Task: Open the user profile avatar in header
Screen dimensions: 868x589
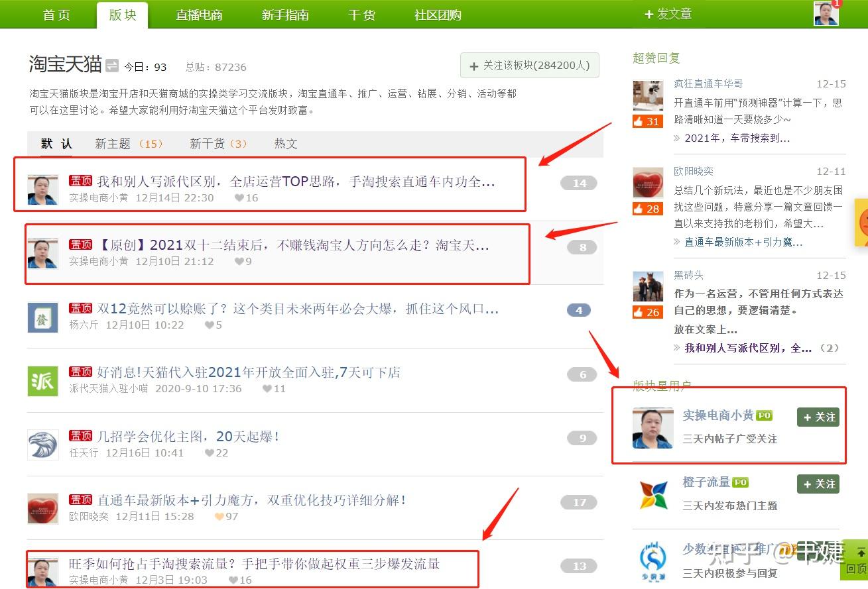Action: tap(826, 13)
